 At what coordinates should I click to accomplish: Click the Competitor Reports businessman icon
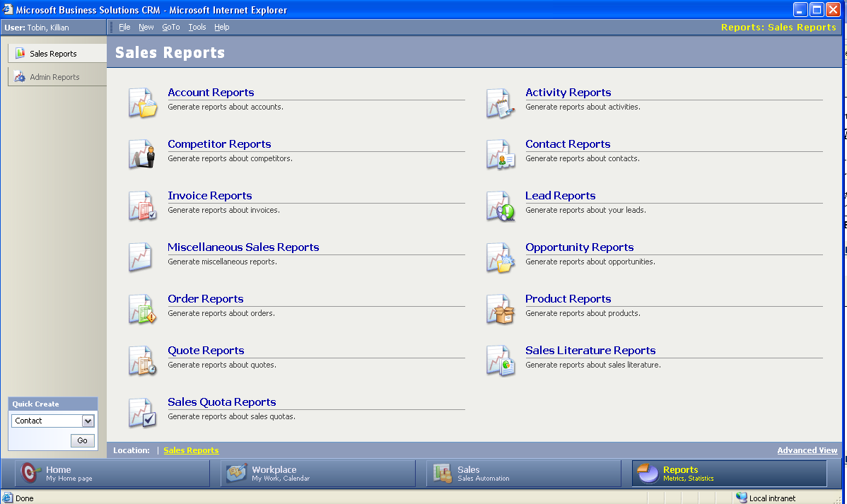click(143, 154)
